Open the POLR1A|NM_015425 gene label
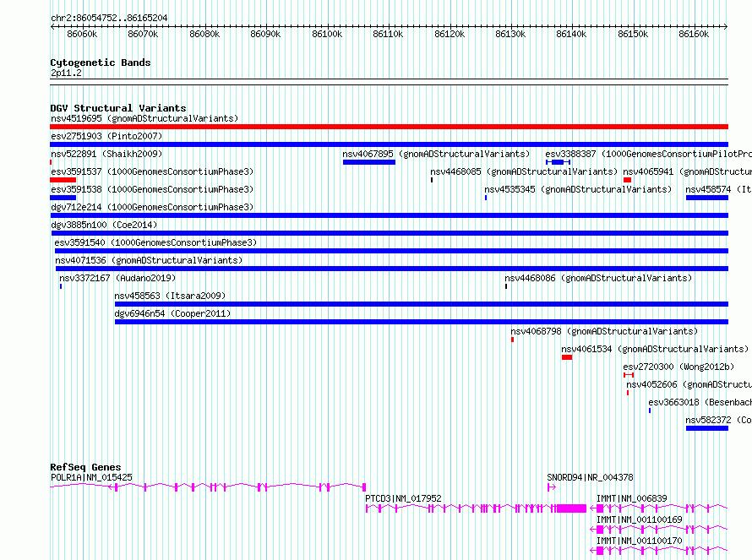Image resolution: width=752 pixels, height=560 pixels. [91, 477]
